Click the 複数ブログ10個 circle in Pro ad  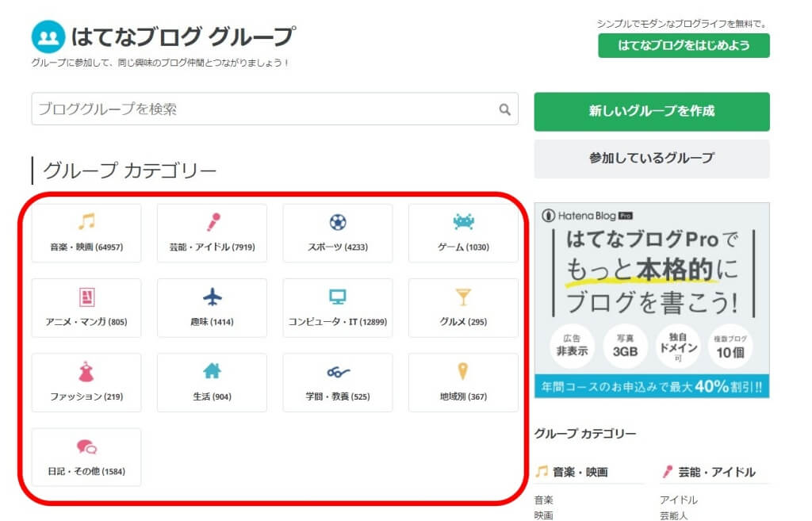click(730, 346)
